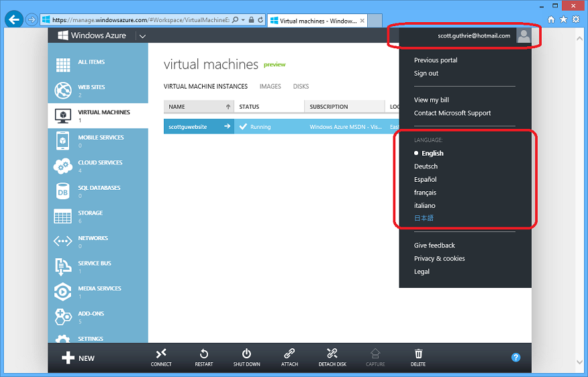The width and height of the screenshot is (588, 377).
Task: Click the Status column header
Action: tap(269, 107)
